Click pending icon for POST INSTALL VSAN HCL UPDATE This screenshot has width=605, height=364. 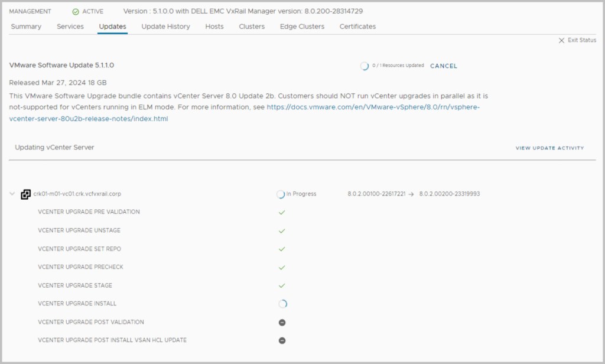(x=282, y=341)
